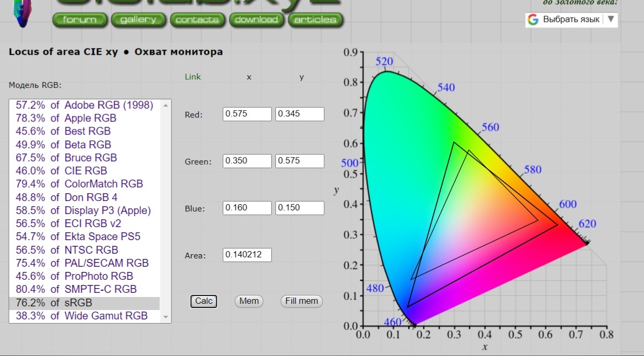Viewport: 644px width, 356px height.
Task: Select Bruce RGB in the model list
Action: point(84,158)
